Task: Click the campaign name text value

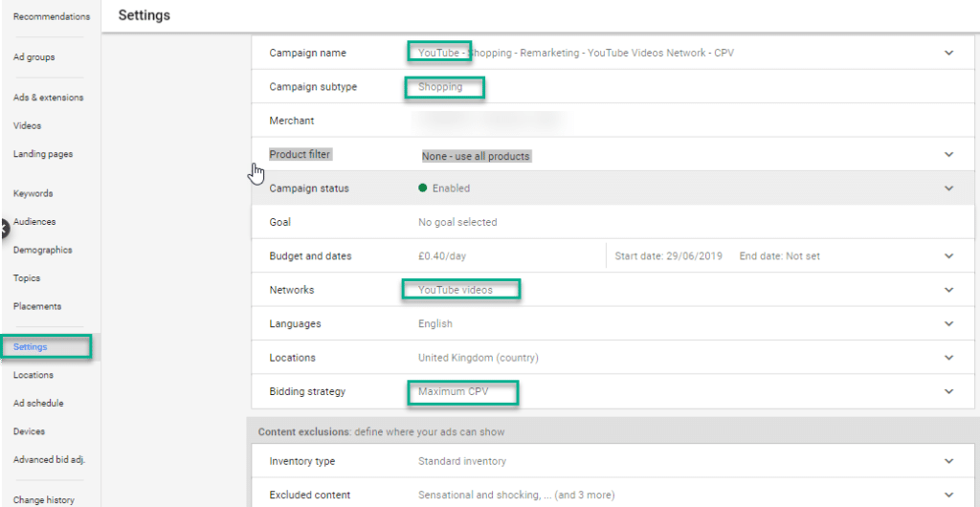Action: (x=576, y=53)
